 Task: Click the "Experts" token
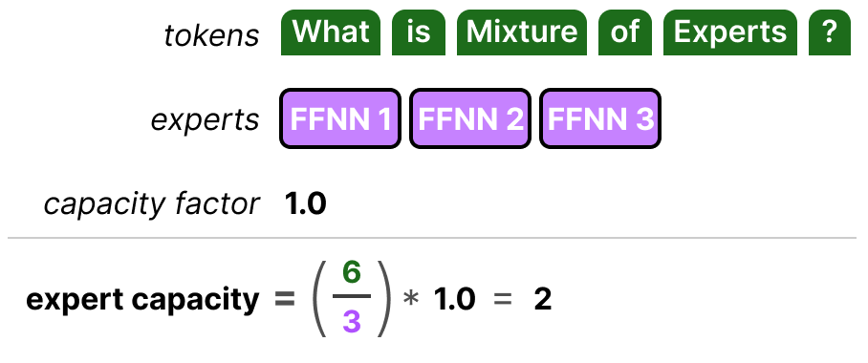730,32
